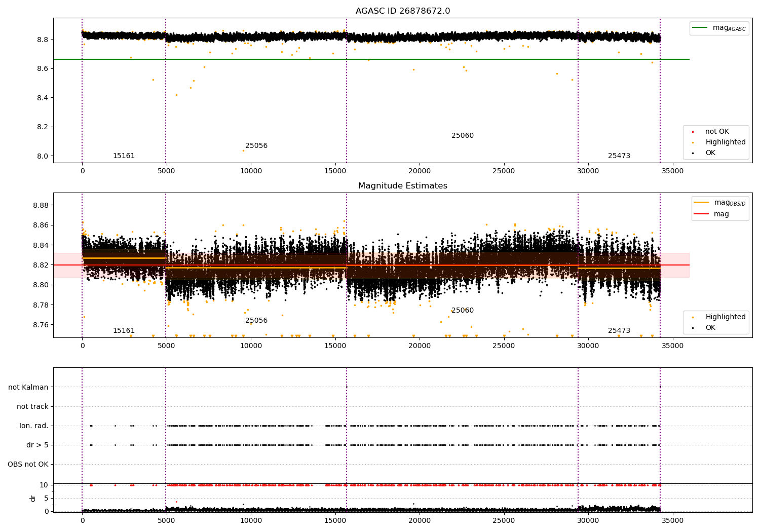Click the 'not track' row label

click(x=32, y=406)
